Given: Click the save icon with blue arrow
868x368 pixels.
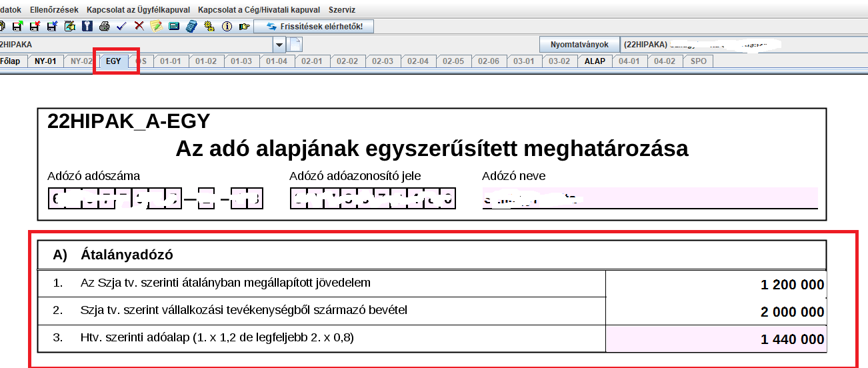Looking at the screenshot, I should tap(52, 26).
